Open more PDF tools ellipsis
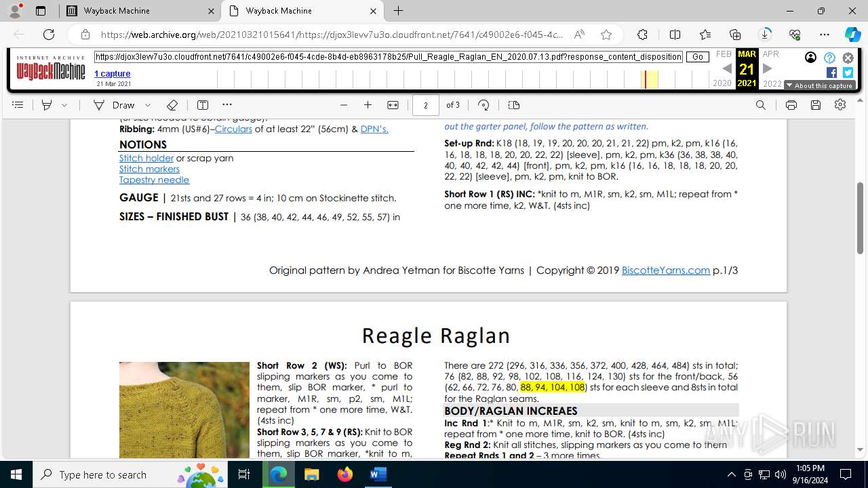 click(227, 105)
